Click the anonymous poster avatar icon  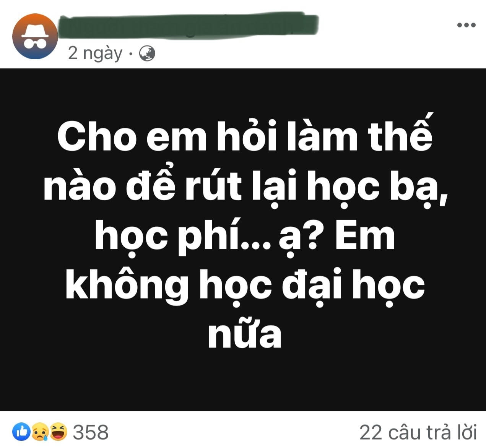(35, 36)
